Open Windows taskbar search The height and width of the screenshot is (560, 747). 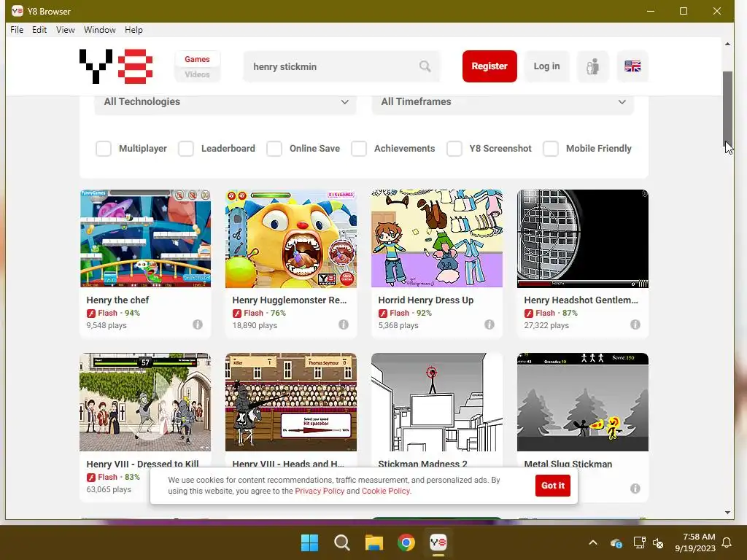tap(341, 542)
